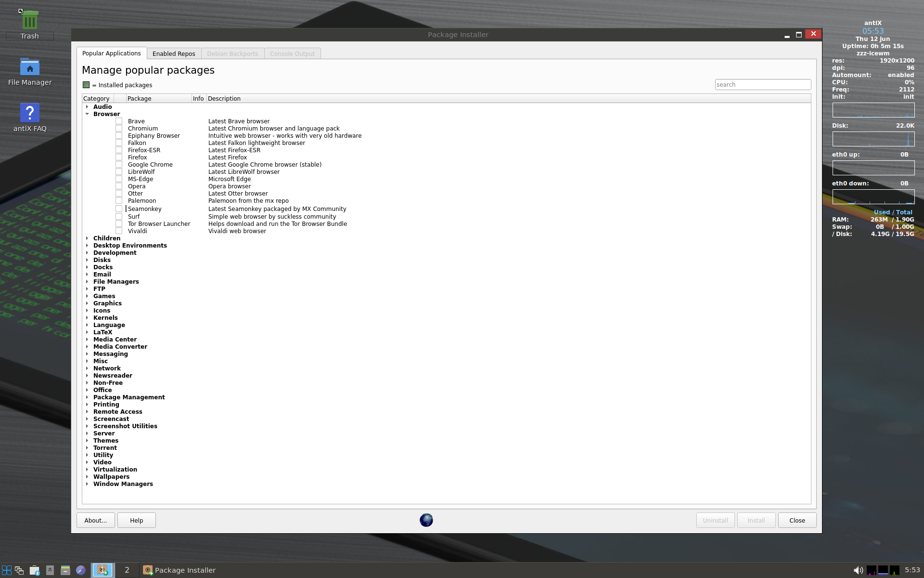Switch to workspace 2 in taskbar
The width and height of the screenshot is (924, 578).
127,570
